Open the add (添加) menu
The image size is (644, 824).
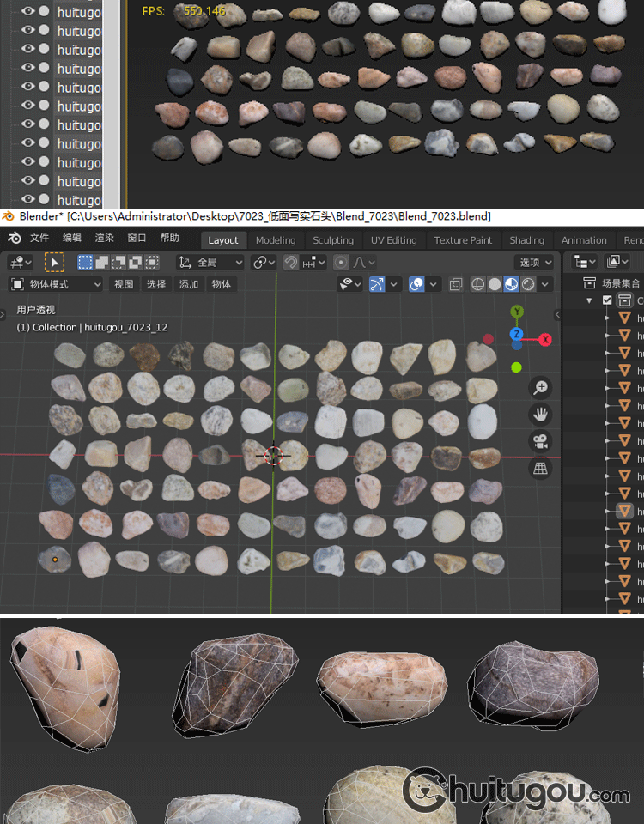(x=189, y=284)
